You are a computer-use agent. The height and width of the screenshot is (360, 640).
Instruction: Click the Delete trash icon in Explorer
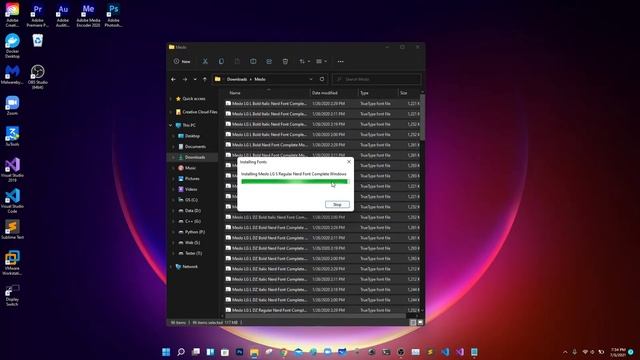click(285, 61)
